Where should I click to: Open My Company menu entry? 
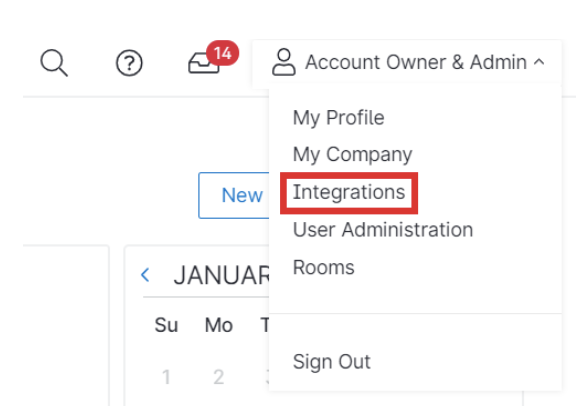pyautogui.click(x=352, y=154)
